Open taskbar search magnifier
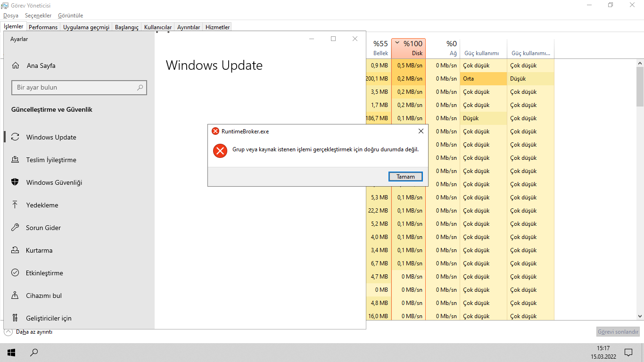The height and width of the screenshot is (362, 644). [x=34, y=352]
